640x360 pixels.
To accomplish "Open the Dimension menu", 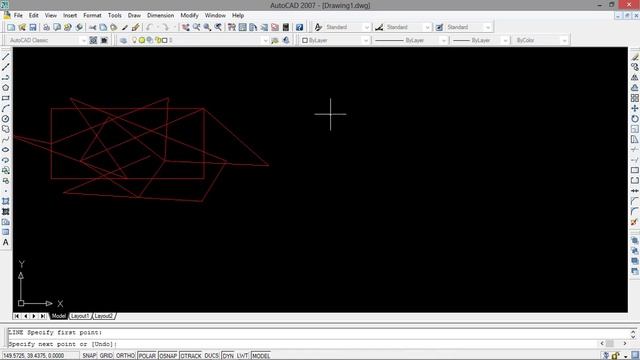I will [160, 15].
